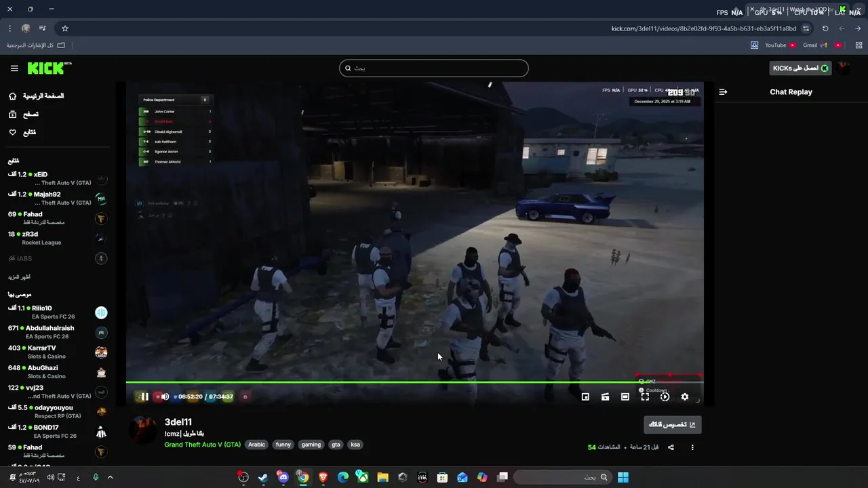Bookmark this page with the star icon

65,28
